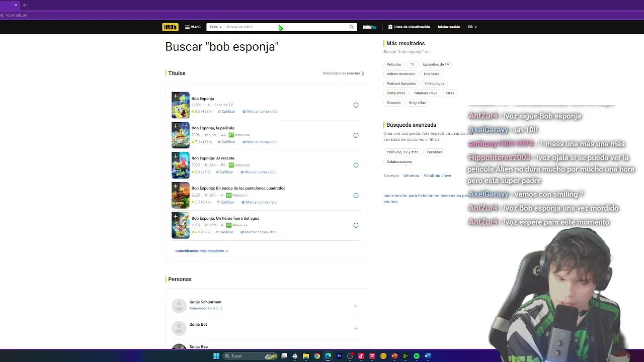Open Bob Esponja, la película title
The height and width of the screenshot is (362, 644).
tap(213, 128)
